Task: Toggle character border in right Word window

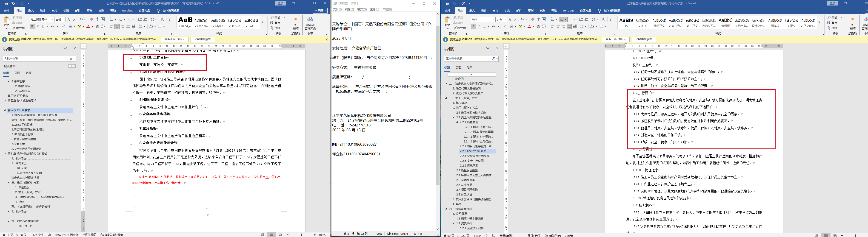Action: click(x=544, y=19)
